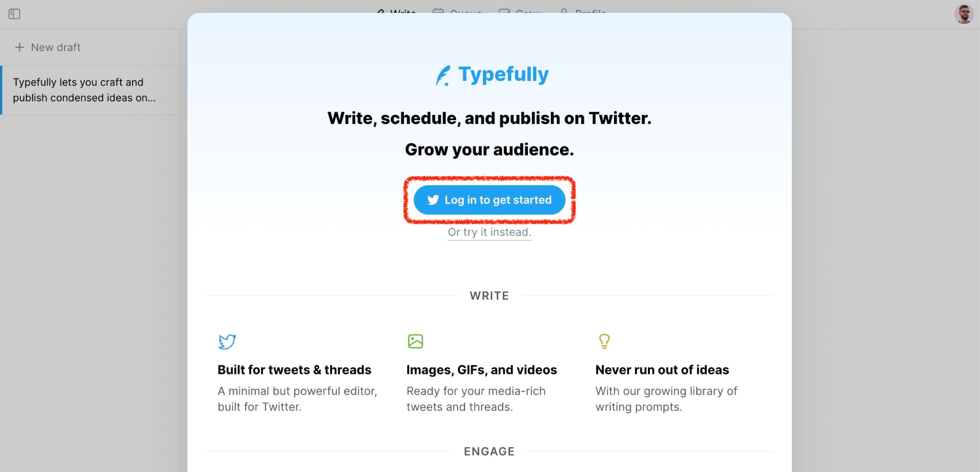Click the Twitter bird icon above Built for tweets
The height and width of the screenshot is (472, 980).
click(226, 341)
